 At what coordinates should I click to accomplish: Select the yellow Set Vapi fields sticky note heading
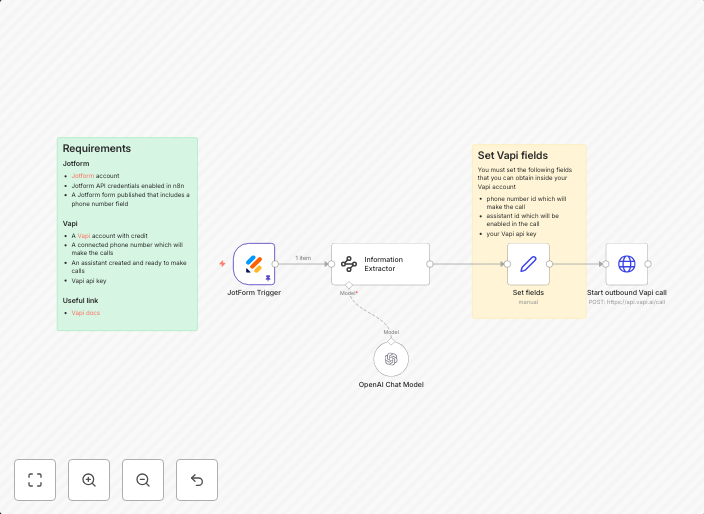click(513, 155)
